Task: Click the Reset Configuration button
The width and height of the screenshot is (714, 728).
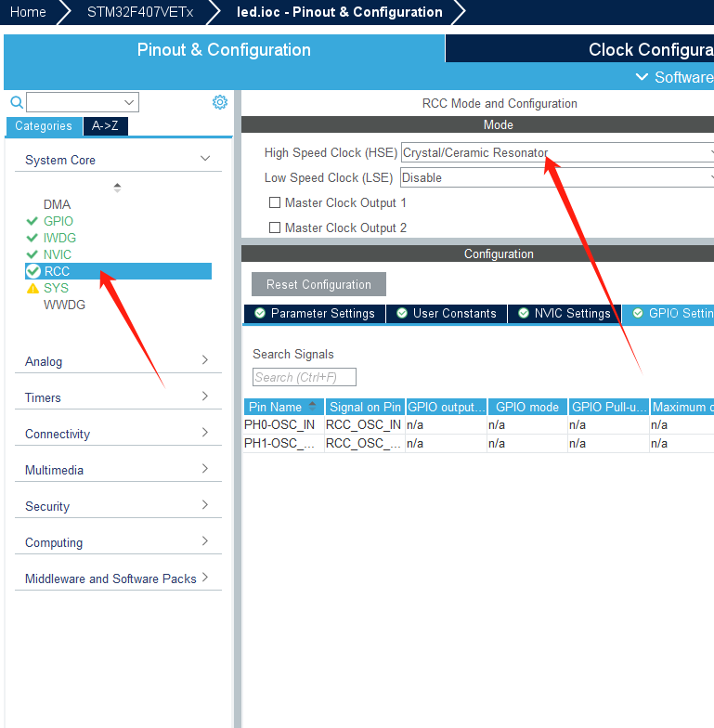Action: click(x=318, y=284)
